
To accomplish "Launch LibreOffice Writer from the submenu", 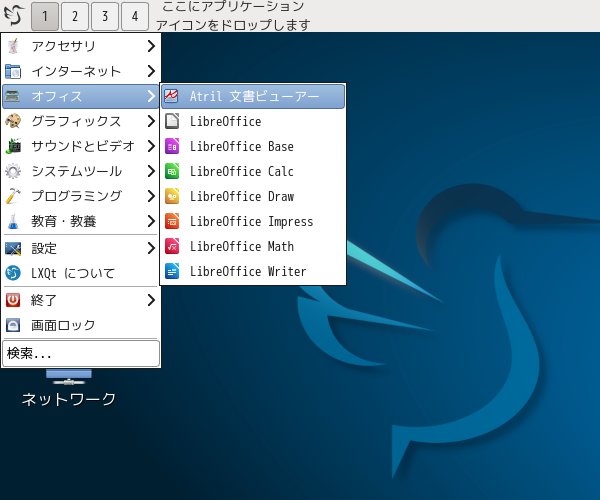I will pos(253,271).
